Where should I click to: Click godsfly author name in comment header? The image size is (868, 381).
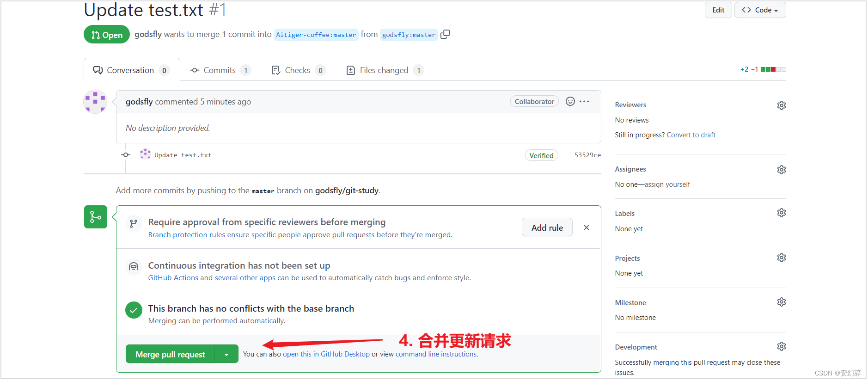click(x=139, y=102)
